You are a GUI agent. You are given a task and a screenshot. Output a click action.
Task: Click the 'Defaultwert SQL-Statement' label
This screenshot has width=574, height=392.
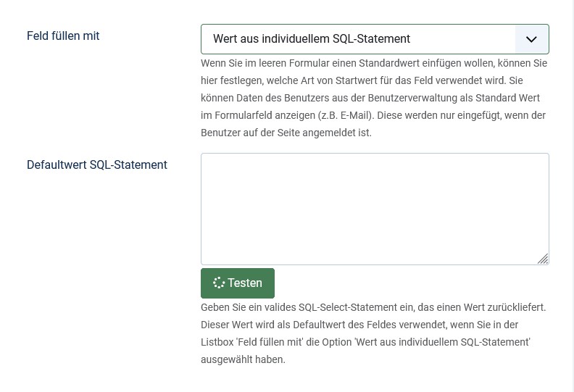coord(97,164)
